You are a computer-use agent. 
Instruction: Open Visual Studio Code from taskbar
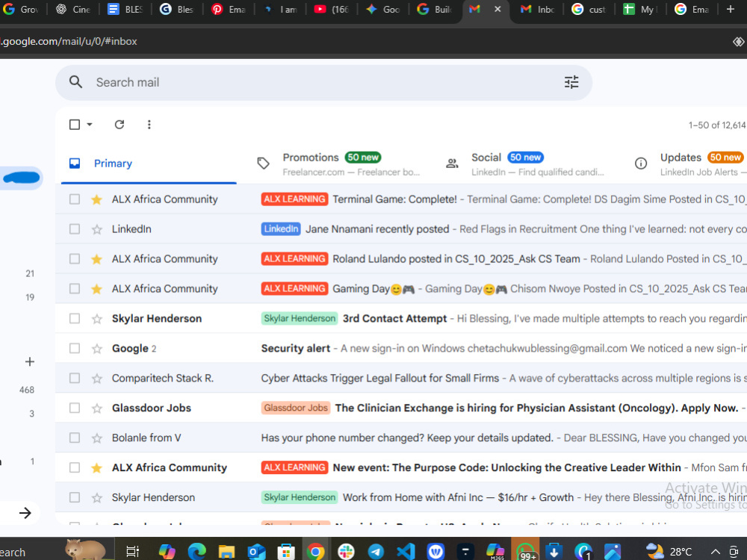pos(406,552)
